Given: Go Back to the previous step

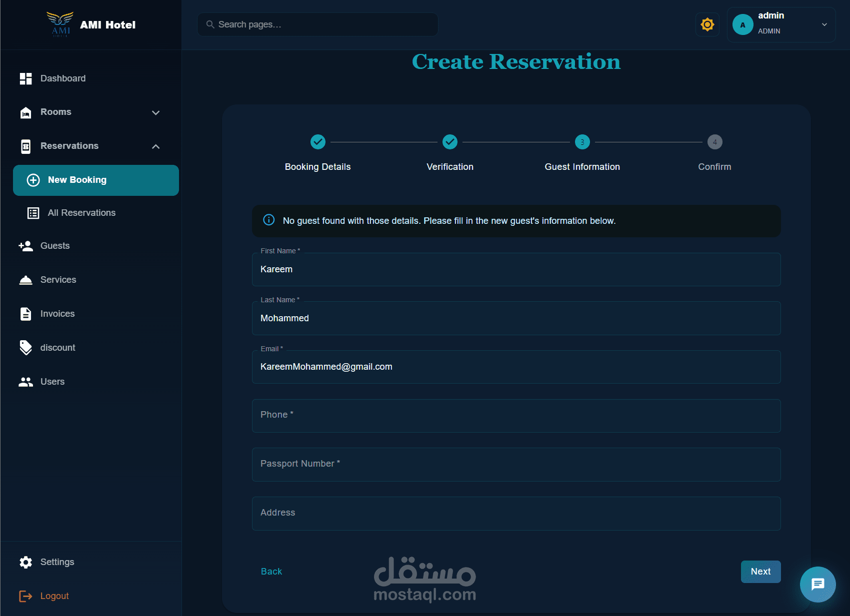Looking at the screenshot, I should pyautogui.click(x=271, y=572).
